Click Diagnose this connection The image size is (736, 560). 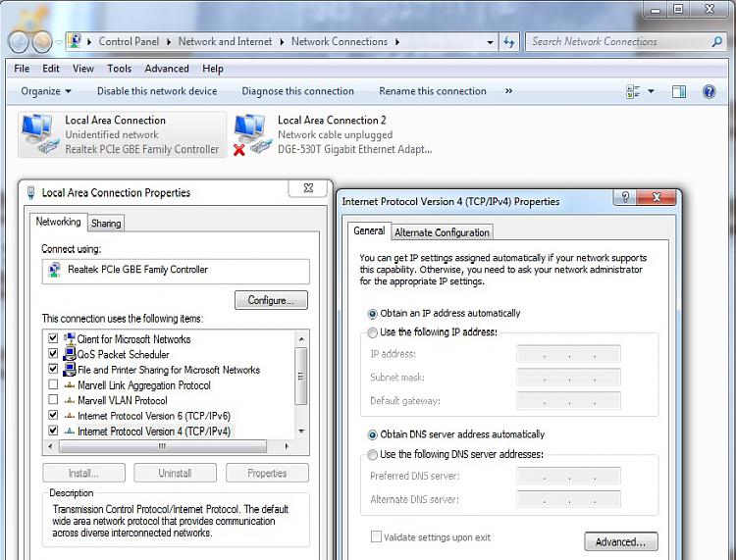(x=297, y=91)
